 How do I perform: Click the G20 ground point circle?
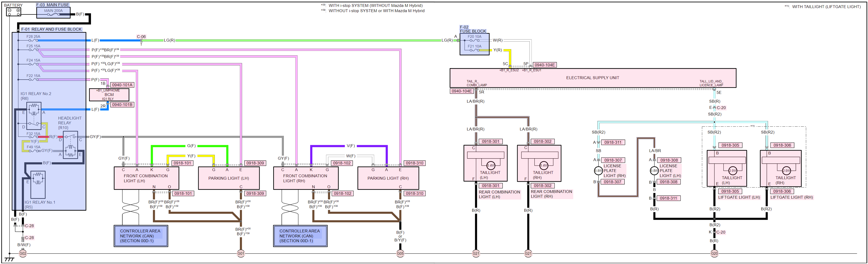pyautogui.click(x=714, y=253)
